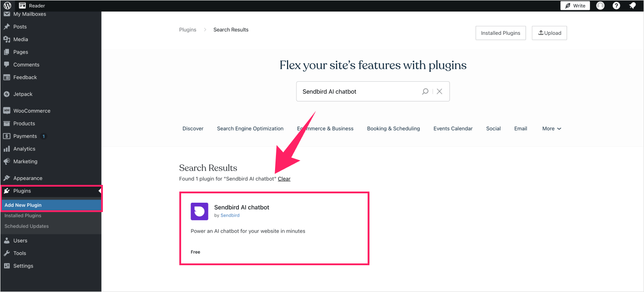
Task: Go to Plugins breadcrumb link
Action: tap(188, 30)
